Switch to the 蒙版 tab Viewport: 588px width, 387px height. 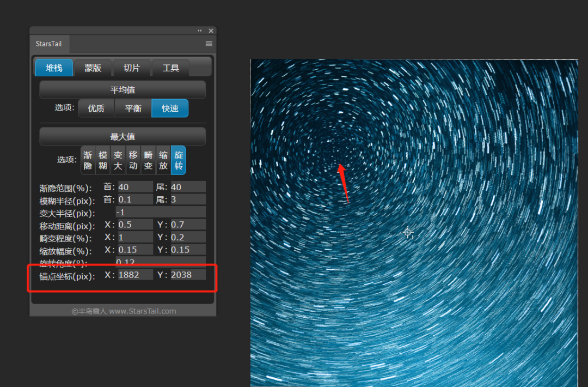pos(93,68)
